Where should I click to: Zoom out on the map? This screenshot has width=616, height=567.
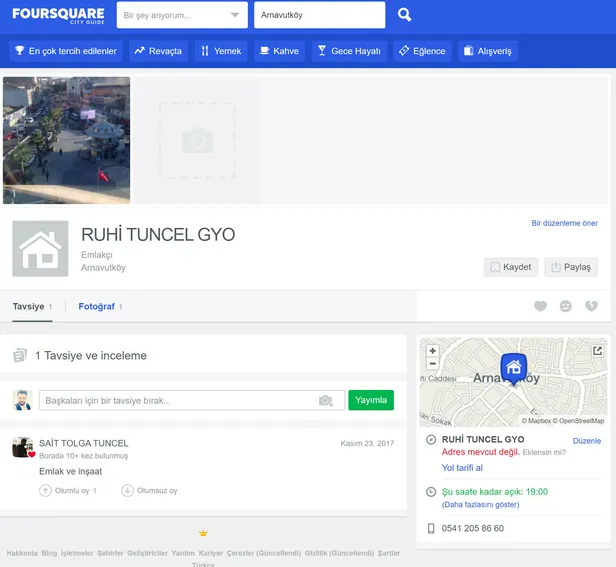432,364
